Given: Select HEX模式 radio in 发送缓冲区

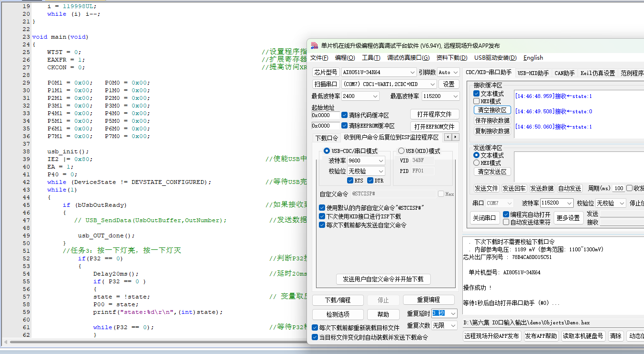Looking at the screenshot, I should [488, 163].
